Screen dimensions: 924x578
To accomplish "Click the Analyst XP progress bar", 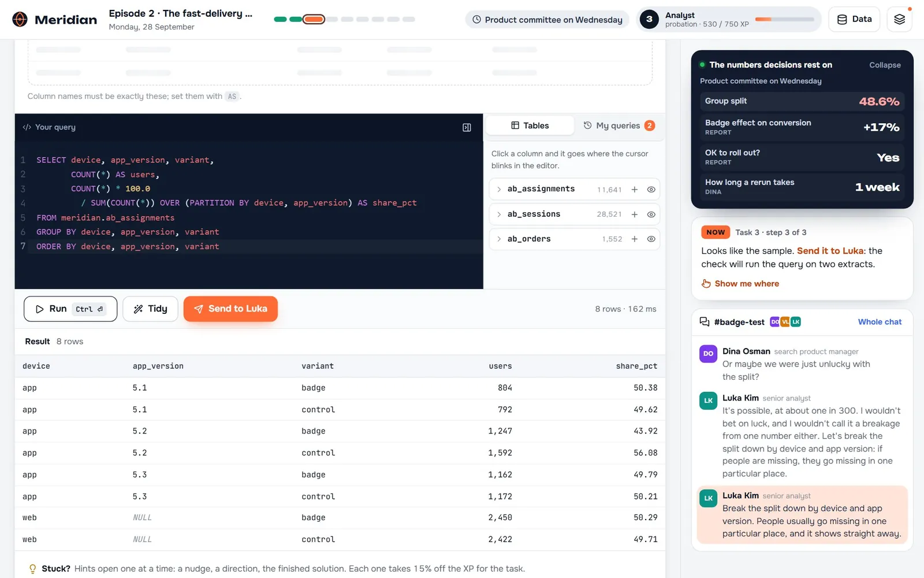I will coord(784,20).
